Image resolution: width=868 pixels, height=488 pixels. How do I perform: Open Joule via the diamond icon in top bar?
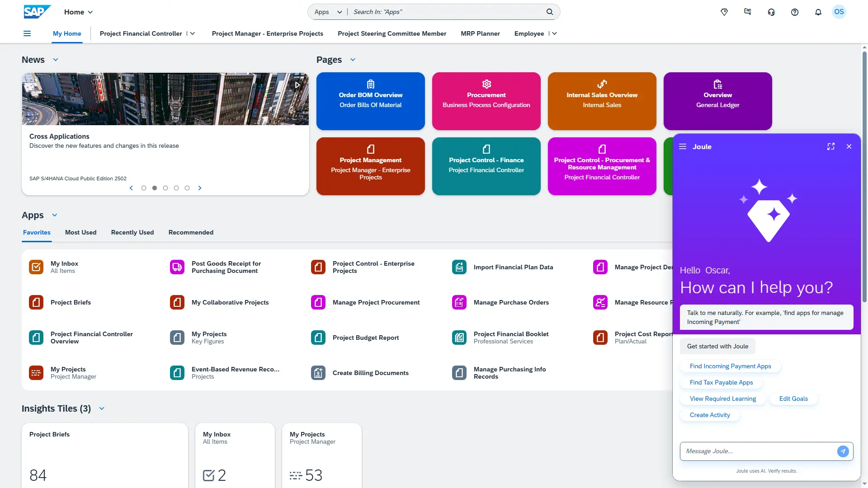pos(724,12)
